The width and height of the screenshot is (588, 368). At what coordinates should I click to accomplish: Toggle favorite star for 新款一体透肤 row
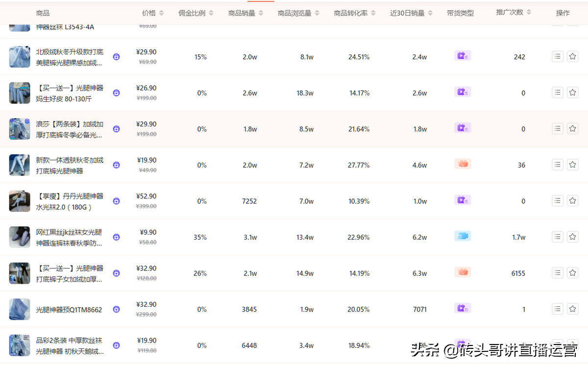(573, 165)
